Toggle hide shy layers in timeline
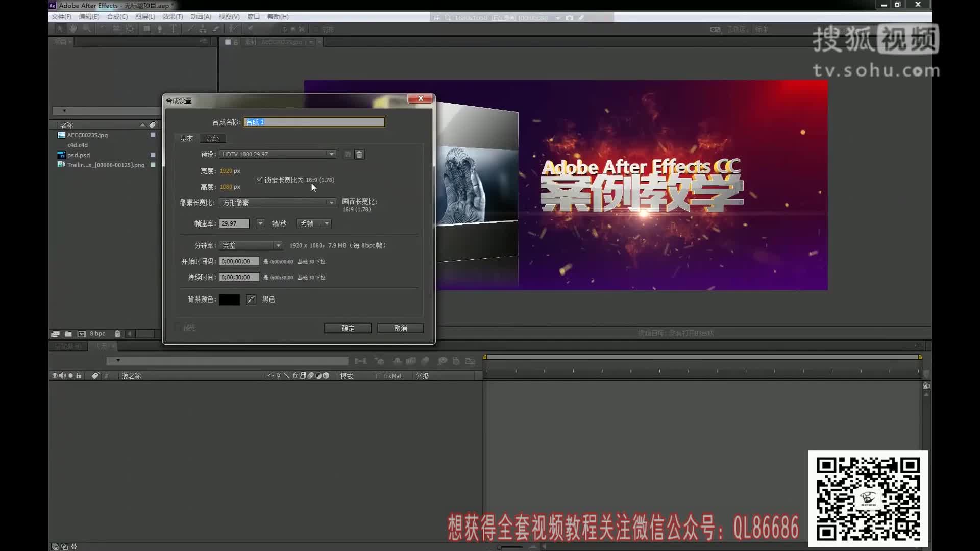 (397, 361)
